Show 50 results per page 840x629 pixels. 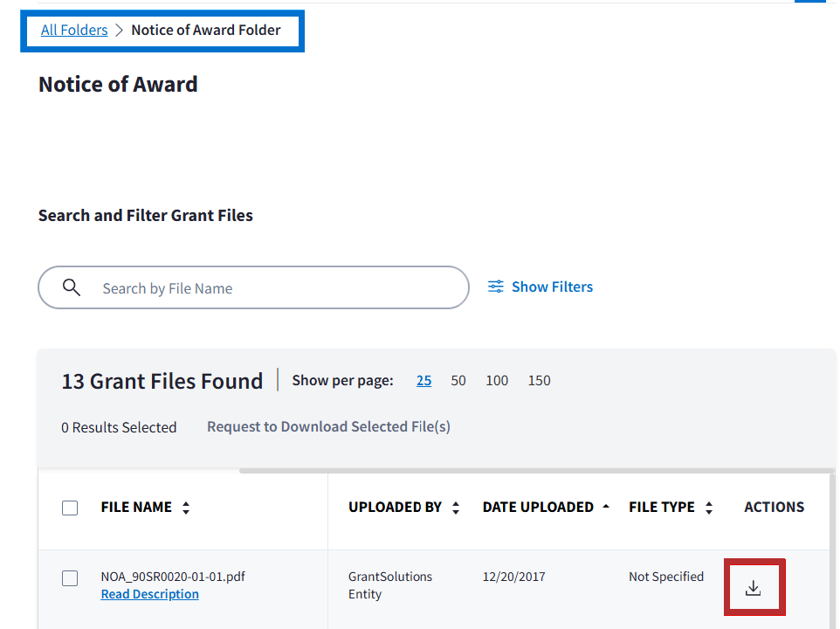pyautogui.click(x=458, y=380)
